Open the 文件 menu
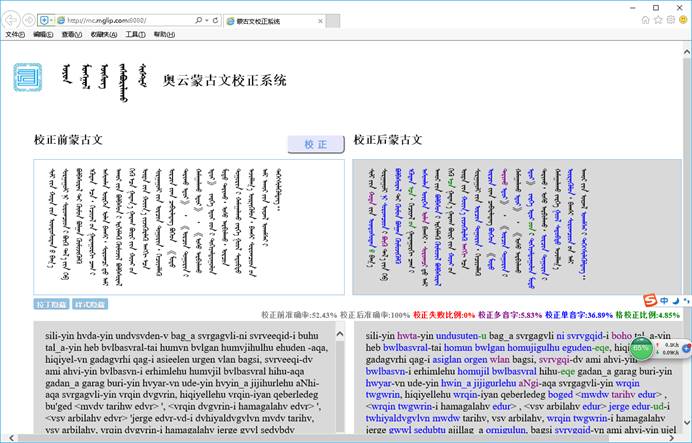Viewport: 692px width, 443px height. pyautogui.click(x=14, y=34)
